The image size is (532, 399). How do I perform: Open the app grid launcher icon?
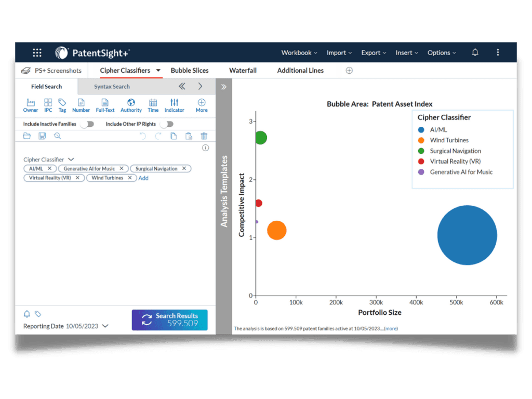click(37, 52)
